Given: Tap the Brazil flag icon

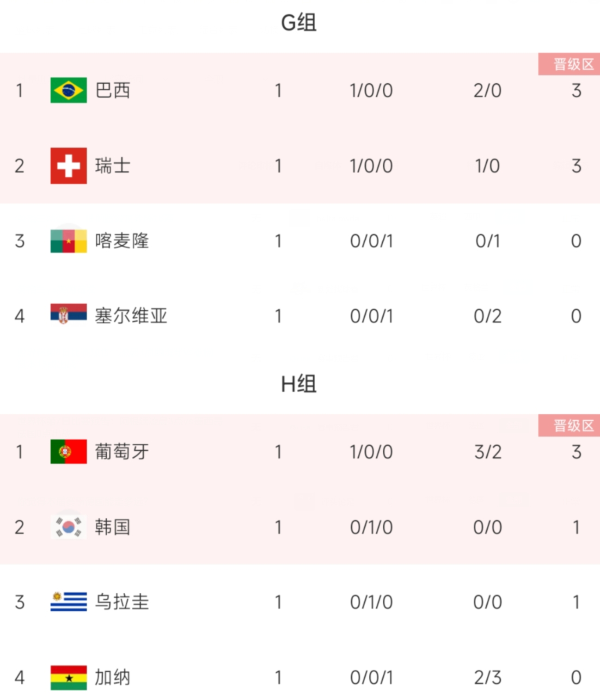Looking at the screenshot, I should click(x=68, y=90).
